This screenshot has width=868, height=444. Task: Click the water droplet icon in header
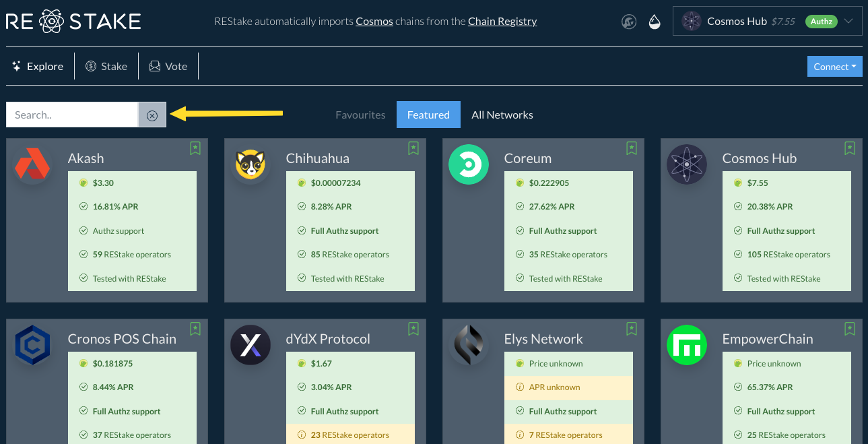655,22
